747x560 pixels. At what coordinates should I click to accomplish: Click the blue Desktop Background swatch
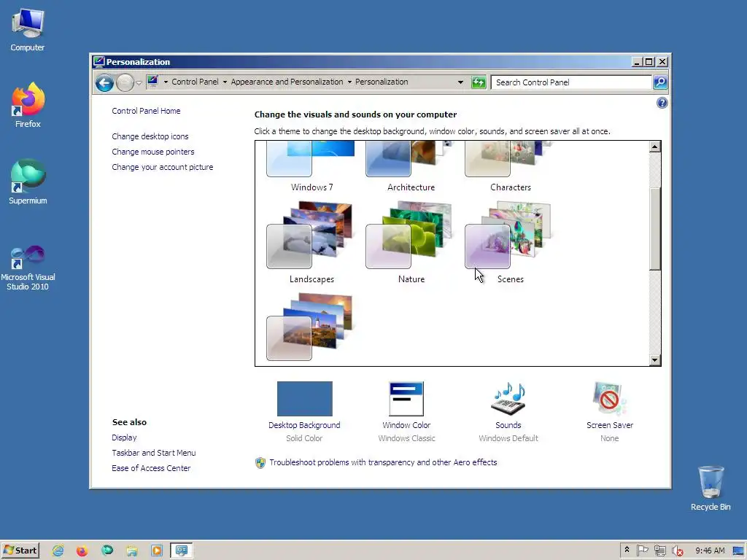tap(305, 399)
